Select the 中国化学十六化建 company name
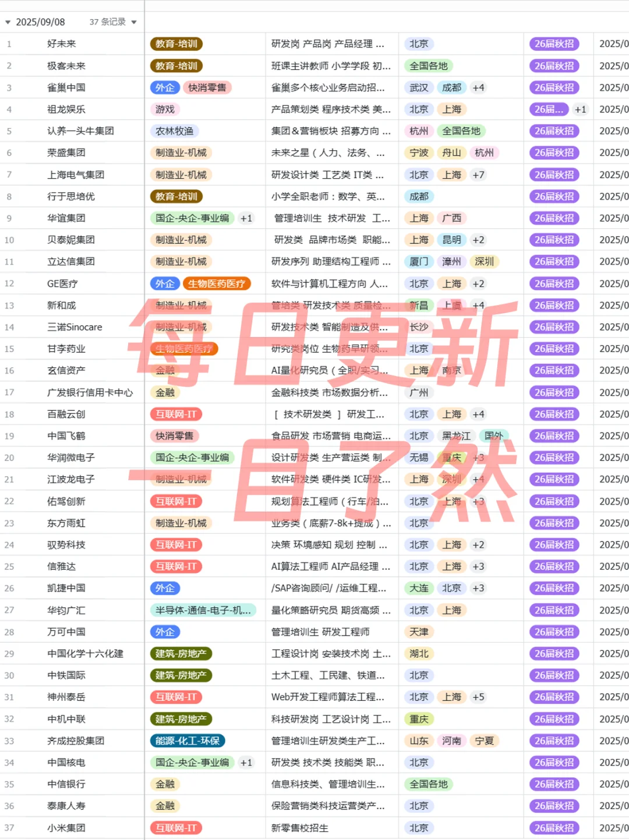This screenshot has width=629, height=840. [x=85, y=654]
